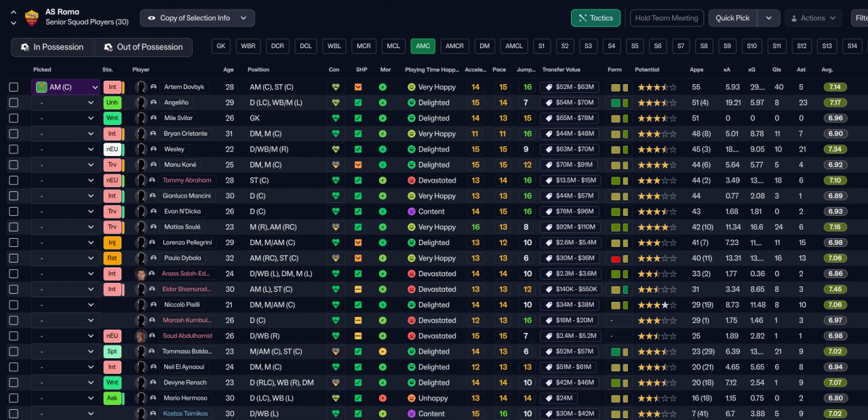Click the Int status badge for Artem Dovbyk
The width and height of the screenshot is (868, 420).
(x=112, y=88)
